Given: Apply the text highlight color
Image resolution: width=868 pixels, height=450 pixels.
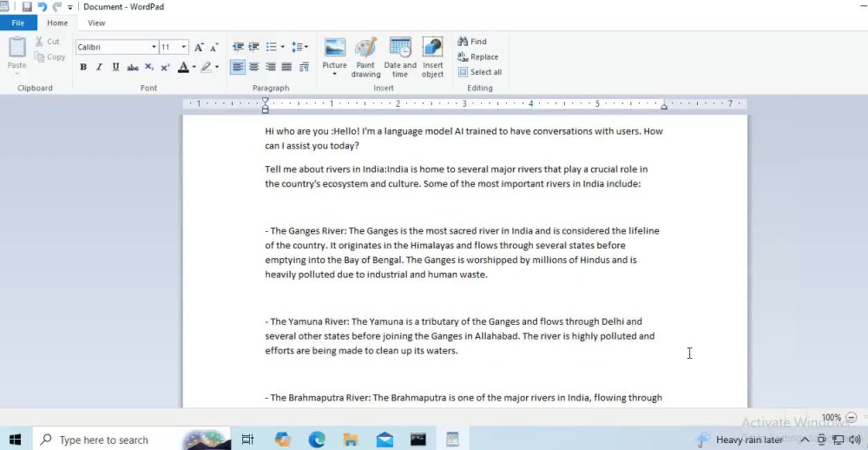Looking at the screenshot, I should pyautogui.click(x=206, y=67).
